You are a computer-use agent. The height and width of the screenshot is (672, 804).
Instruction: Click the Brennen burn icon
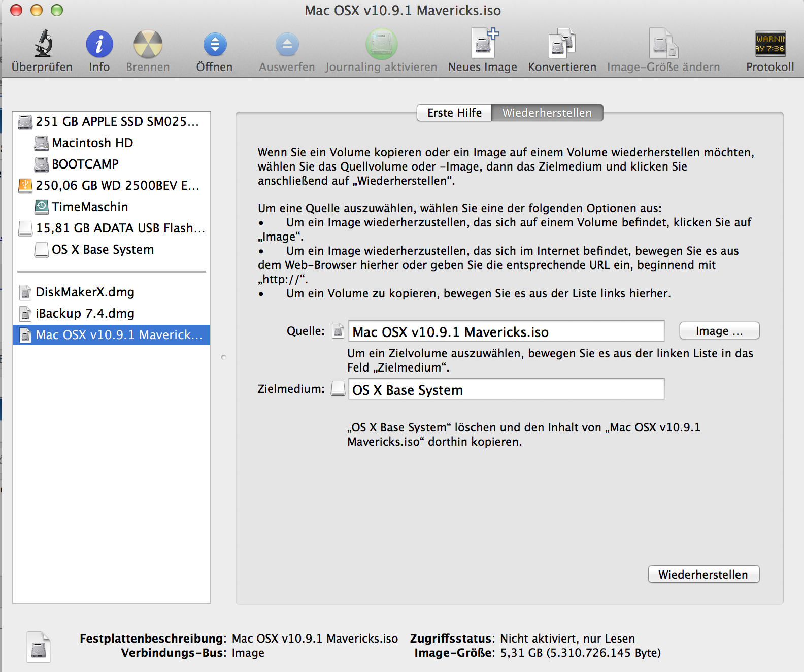click(148, 44)
